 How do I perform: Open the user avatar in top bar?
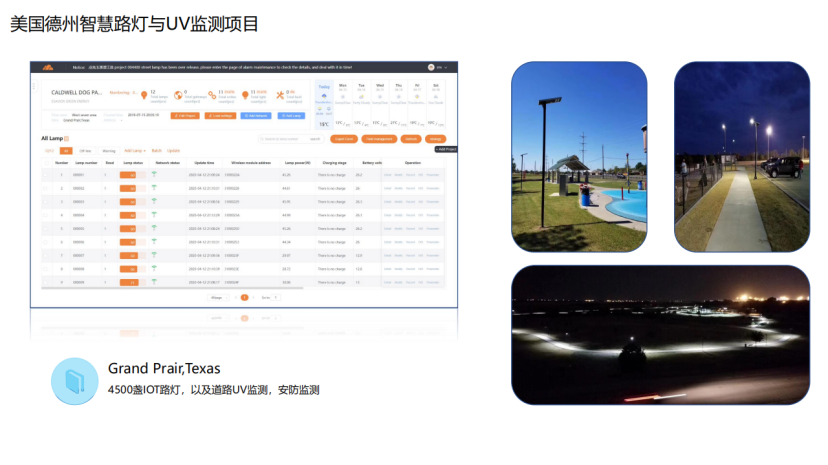[431, 67]
